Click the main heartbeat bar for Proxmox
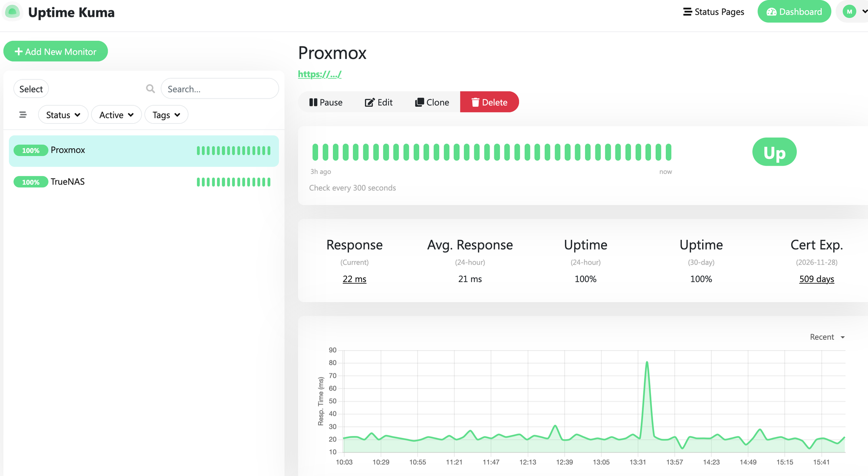The image size is (868, 476). [492, 152]
